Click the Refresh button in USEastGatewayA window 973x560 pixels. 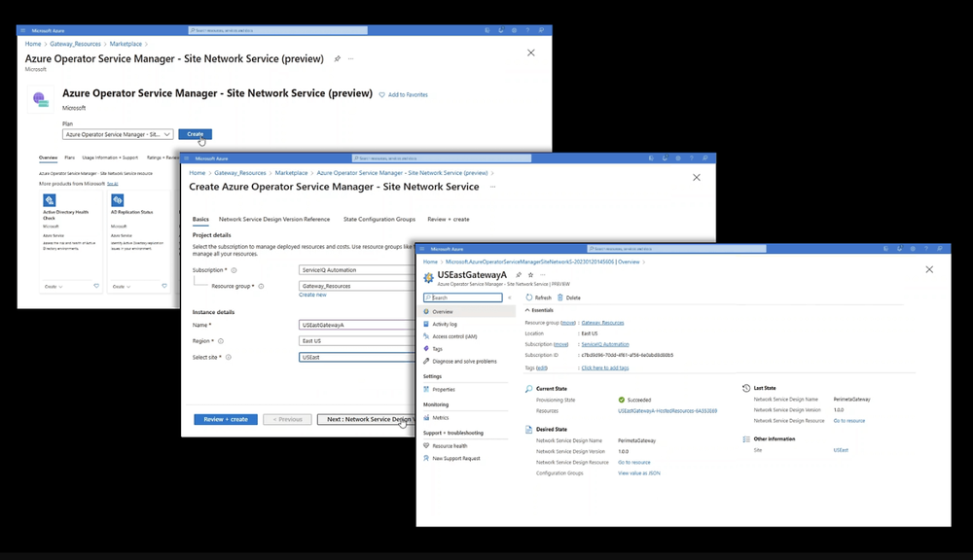(x=539, y=297)
